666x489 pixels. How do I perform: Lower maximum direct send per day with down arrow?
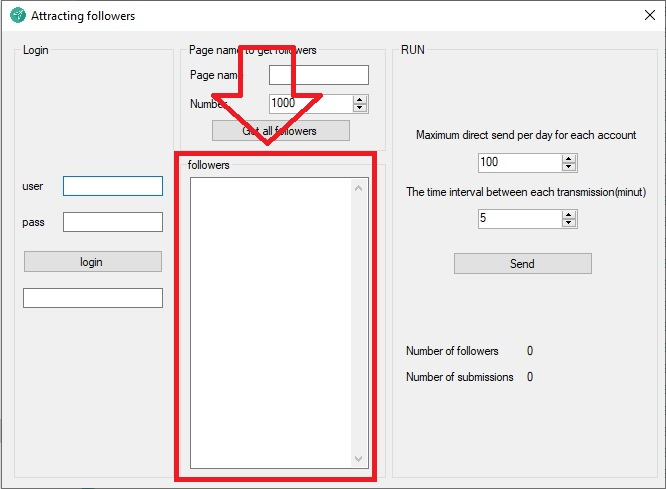coord(569,167)
